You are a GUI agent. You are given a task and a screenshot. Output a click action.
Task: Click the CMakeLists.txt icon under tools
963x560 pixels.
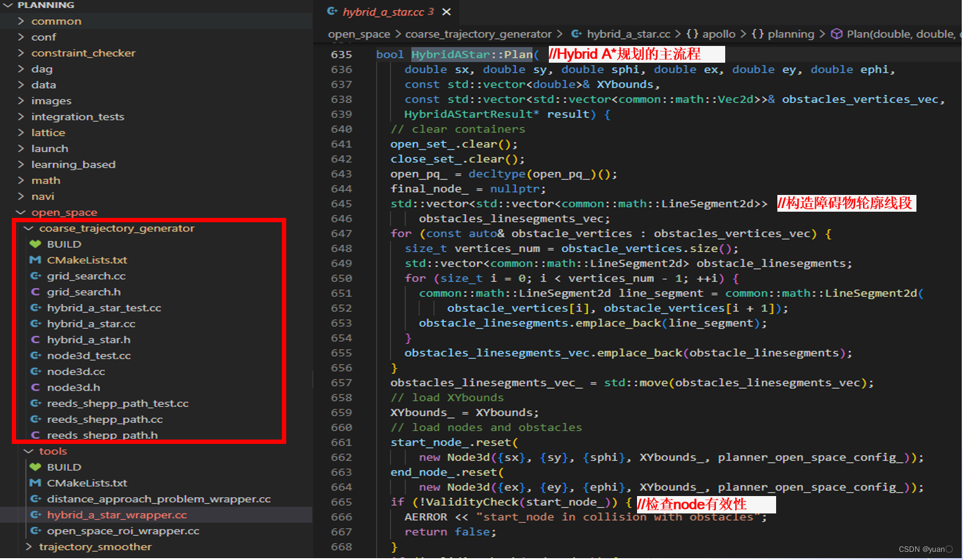pyautogui.click(x=35, y=483)
